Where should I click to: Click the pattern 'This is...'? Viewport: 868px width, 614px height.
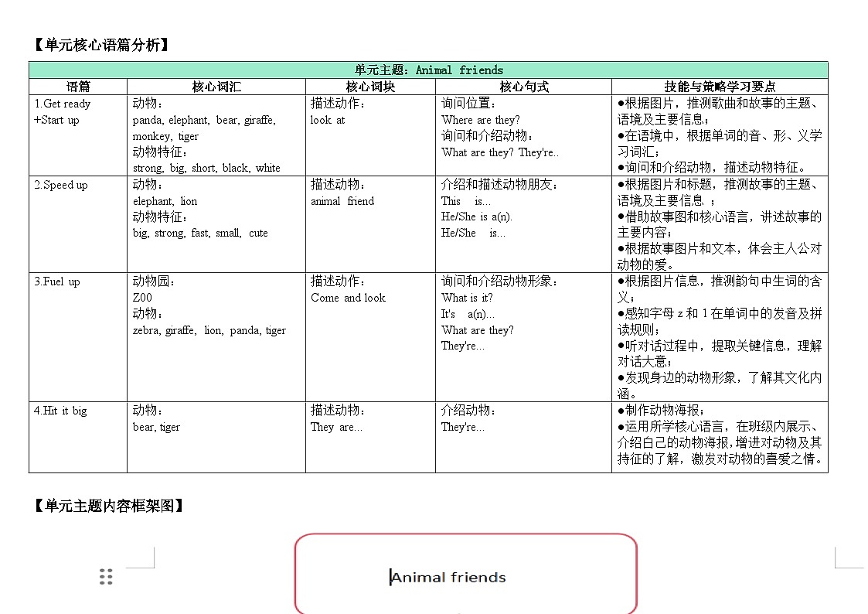click(466, 201)
